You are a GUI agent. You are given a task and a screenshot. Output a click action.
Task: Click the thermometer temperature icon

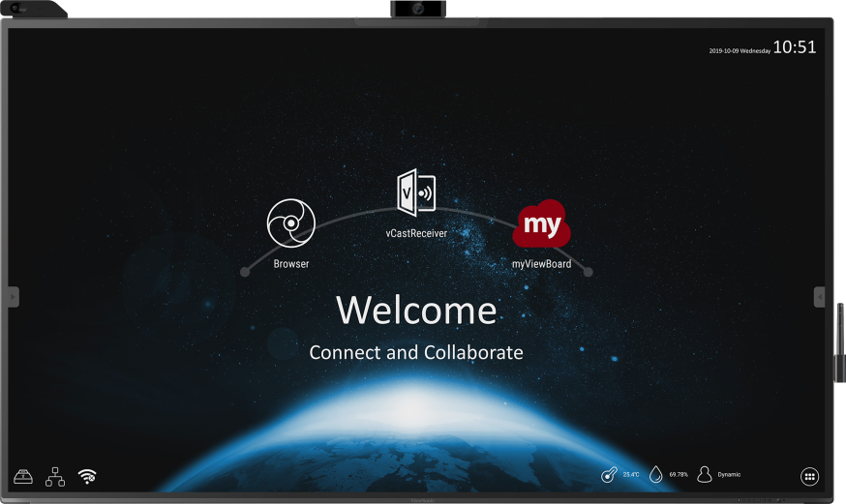(608, 474)
